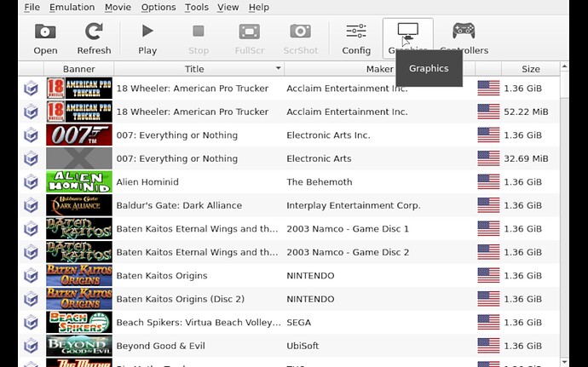Screen dimensions: 588x367
Task: Sort list by Size column header
Action: [531, 69]
